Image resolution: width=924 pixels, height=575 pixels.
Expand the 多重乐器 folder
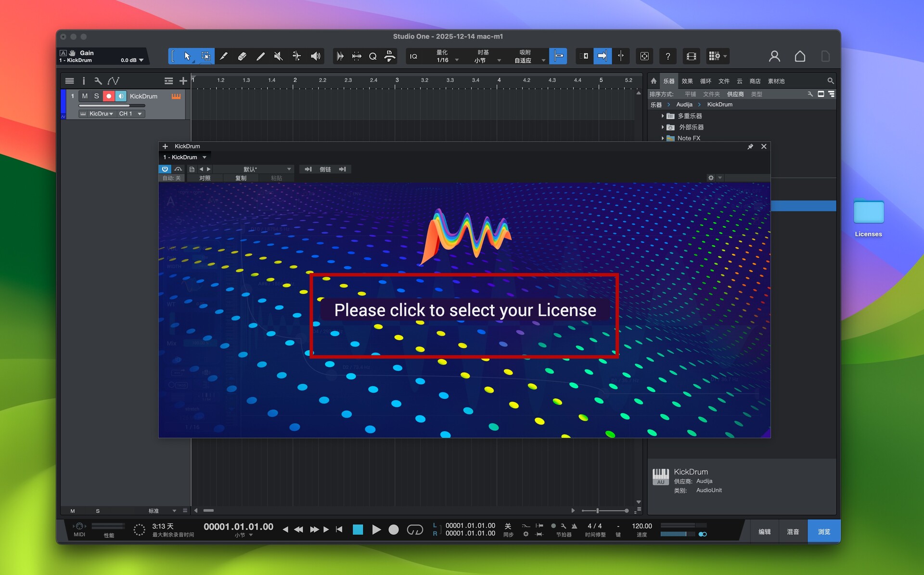pyautogui.click(x=663, y=116)
